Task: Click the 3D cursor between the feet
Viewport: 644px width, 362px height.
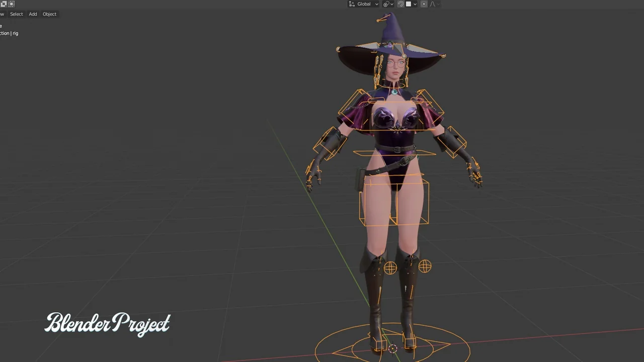Action: 392,348
